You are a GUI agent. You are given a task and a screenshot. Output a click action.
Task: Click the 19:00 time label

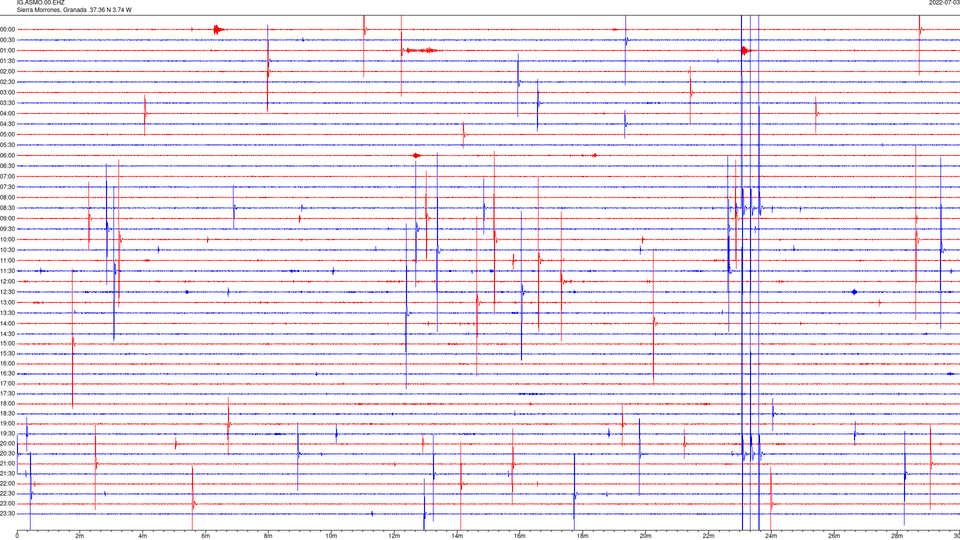tap(8, 423)
